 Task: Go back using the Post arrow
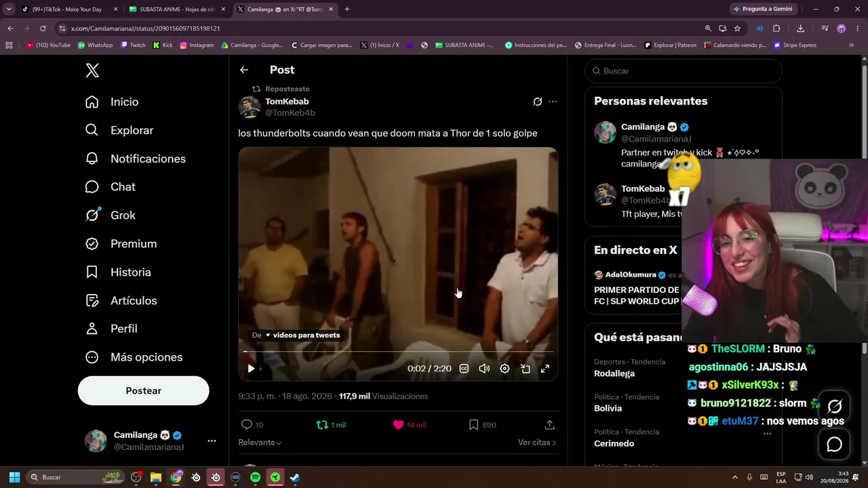244,70
